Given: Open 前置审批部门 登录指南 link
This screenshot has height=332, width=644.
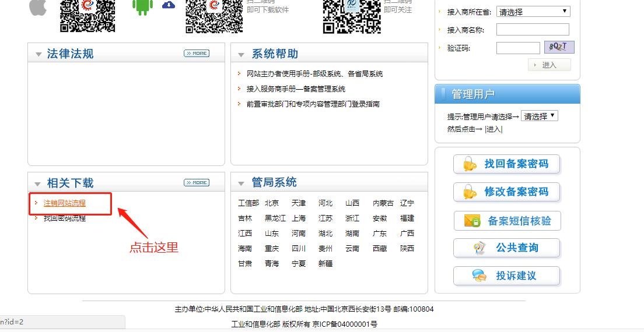Looking at the screenshot, I should pyautogui.click(x=313, y=104).
